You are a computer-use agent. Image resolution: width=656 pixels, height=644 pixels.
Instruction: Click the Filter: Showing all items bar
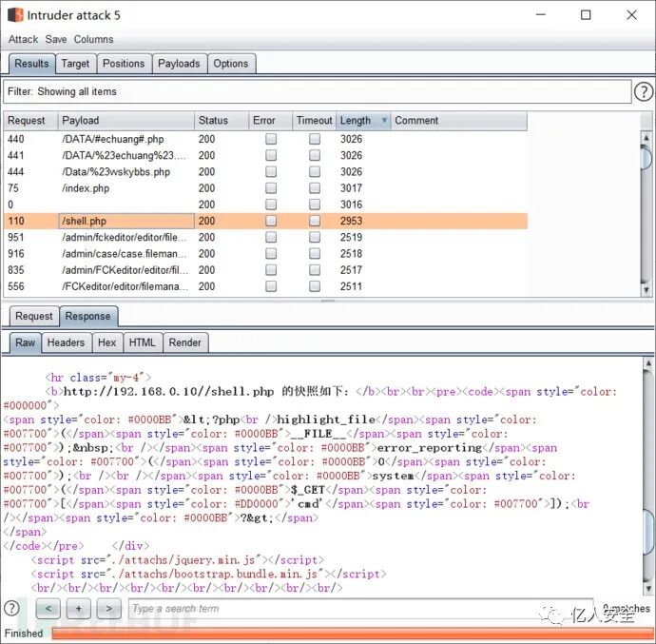[318, 91]
